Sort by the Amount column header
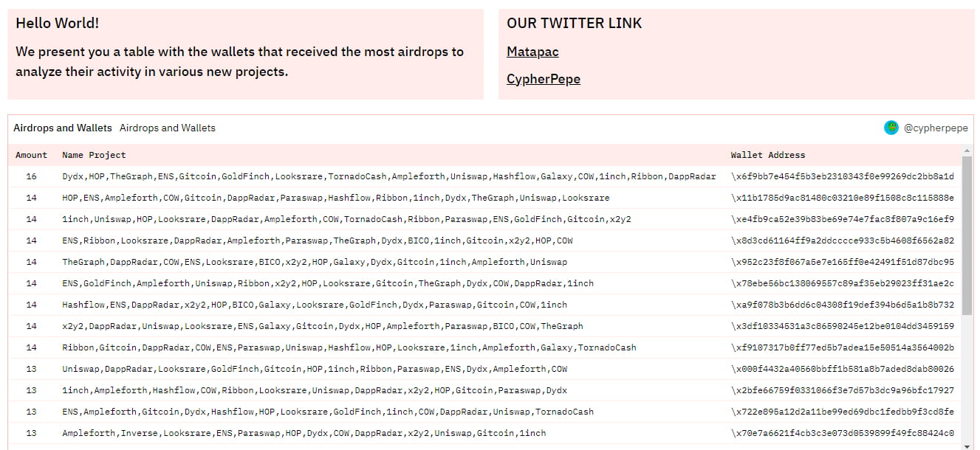Viewport: 980px width, 450px height. (x=31, y=155)
